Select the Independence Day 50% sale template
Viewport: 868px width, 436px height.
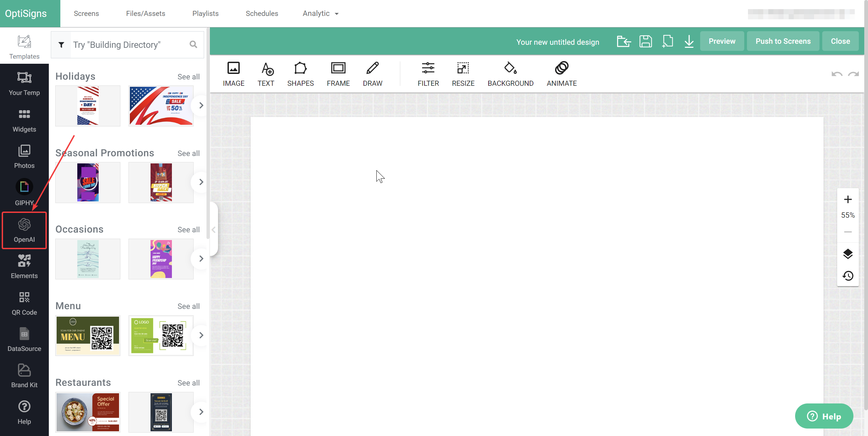pos(161,106)
